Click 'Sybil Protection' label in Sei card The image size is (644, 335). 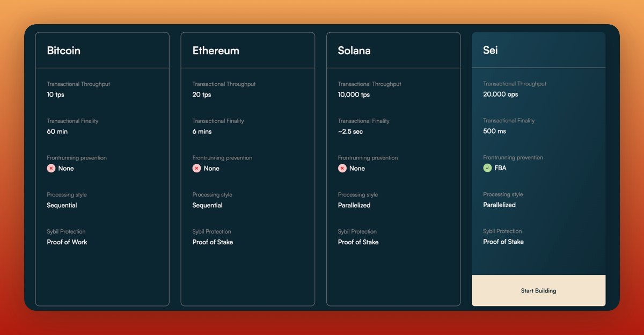502,231
